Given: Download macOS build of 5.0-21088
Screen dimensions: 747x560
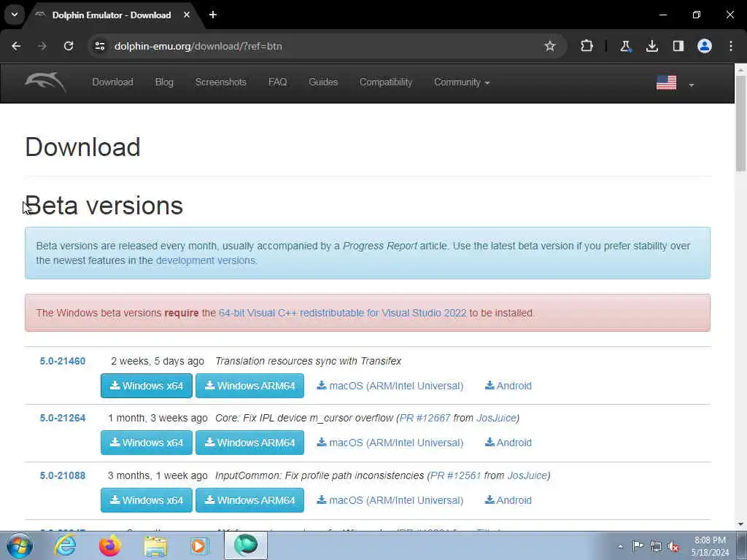Looking at the screenshot, I should 390,500.
